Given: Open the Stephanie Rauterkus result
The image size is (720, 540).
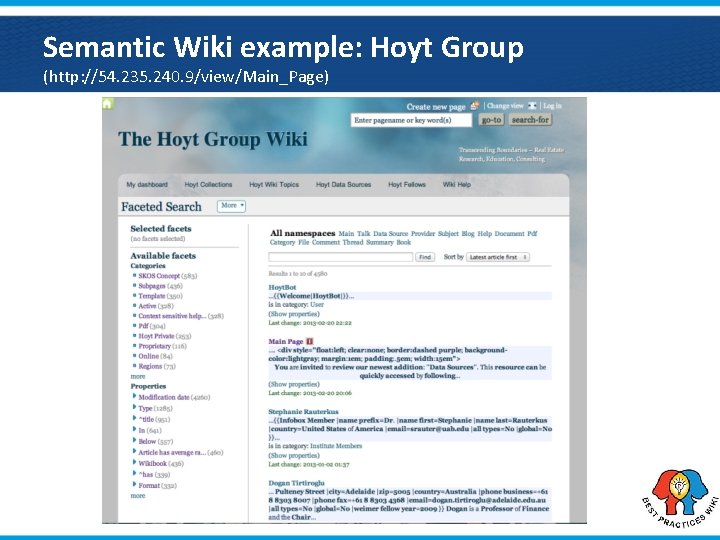Looking at the screenshot, I should coord(303,412).
